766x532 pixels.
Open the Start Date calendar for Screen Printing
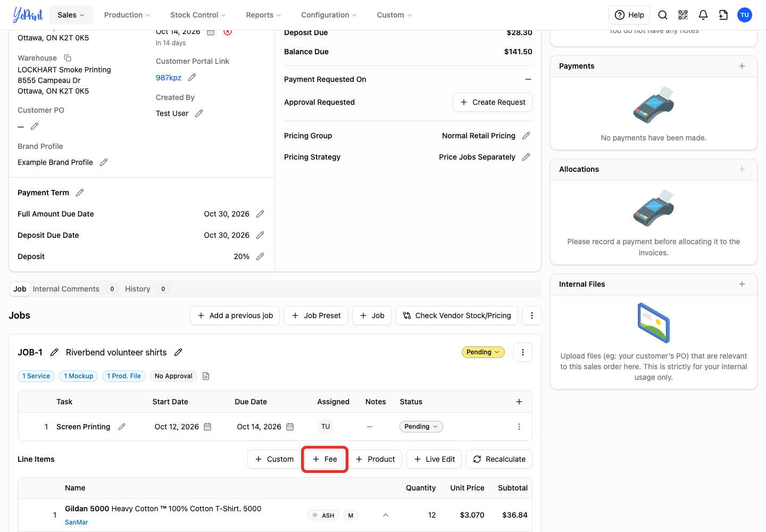207,427
